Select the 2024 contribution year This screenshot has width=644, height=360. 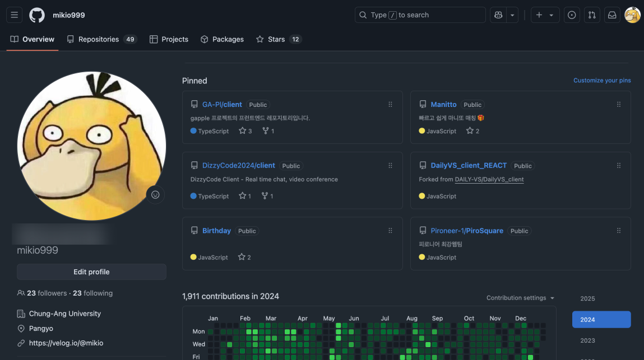[601, 319]
